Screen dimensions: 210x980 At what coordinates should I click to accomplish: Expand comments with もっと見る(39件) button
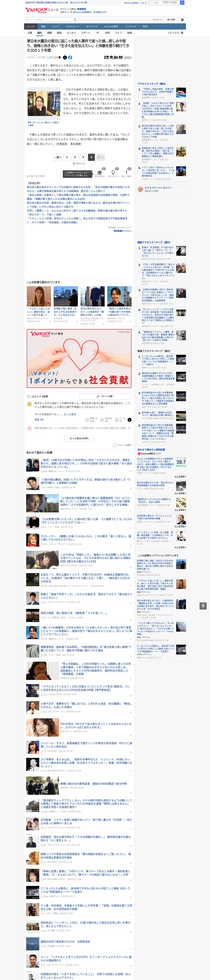click(79, 438)
